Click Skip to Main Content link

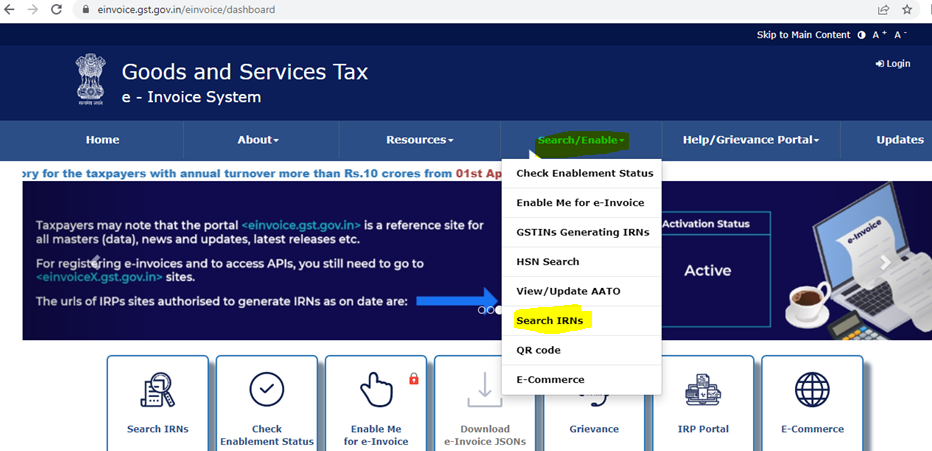[x=803, y=35]
